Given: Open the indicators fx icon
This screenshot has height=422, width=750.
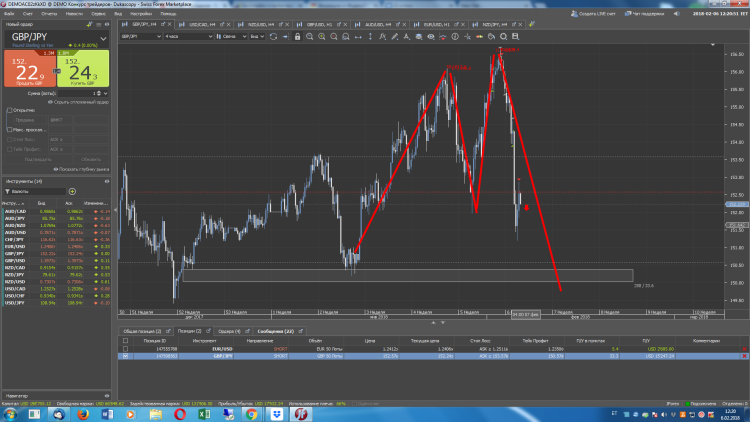Looking at the screenshot, I should 382,36.
